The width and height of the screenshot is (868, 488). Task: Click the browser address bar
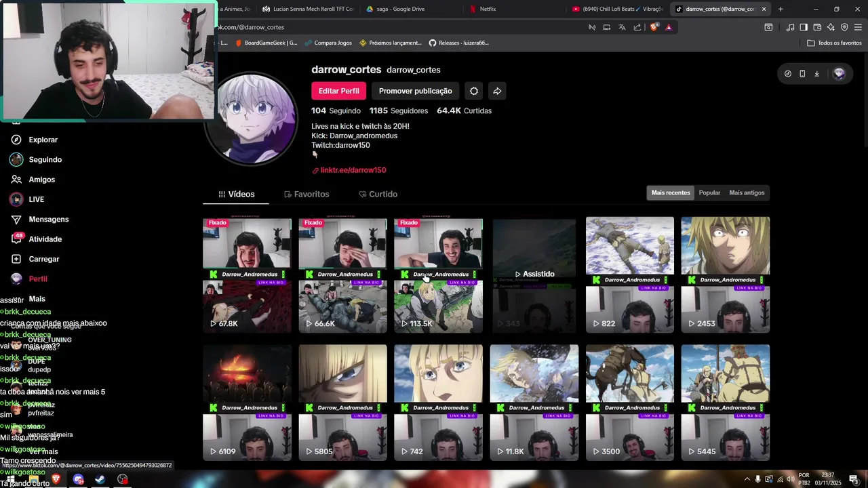(x=400, y=27)
